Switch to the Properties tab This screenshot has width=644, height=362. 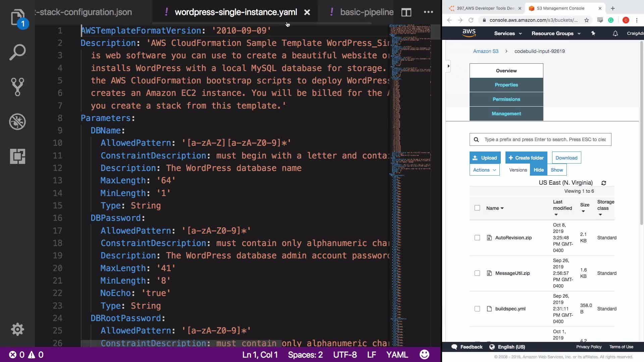tap(506, 85)
